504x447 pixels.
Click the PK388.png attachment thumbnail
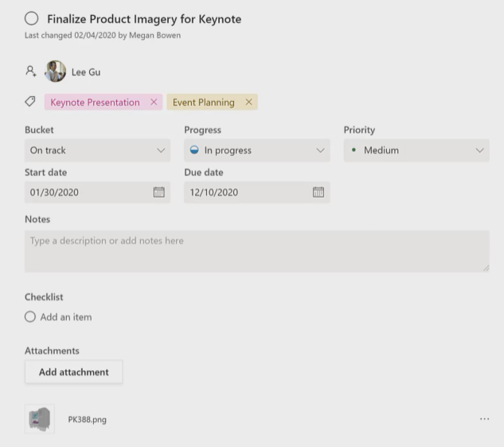(40, 419)
